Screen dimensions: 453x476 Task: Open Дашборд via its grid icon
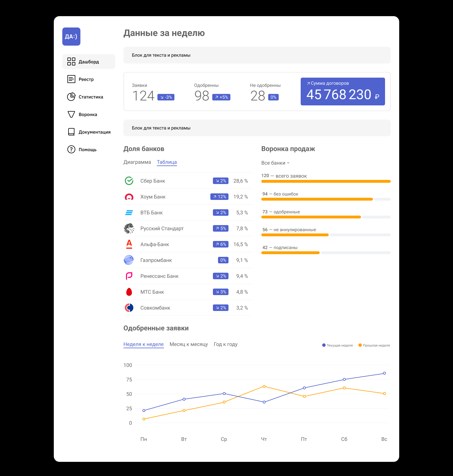(x=71, y=61)
